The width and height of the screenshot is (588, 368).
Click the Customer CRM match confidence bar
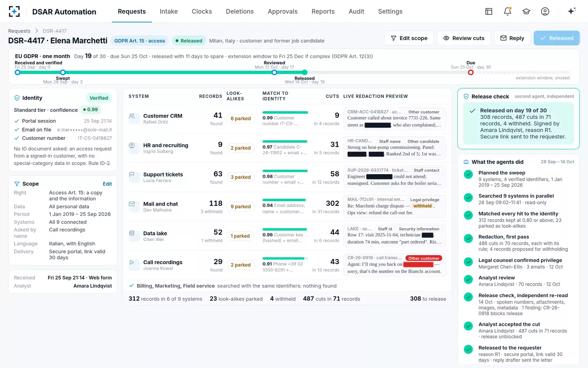tap(285, 112)
